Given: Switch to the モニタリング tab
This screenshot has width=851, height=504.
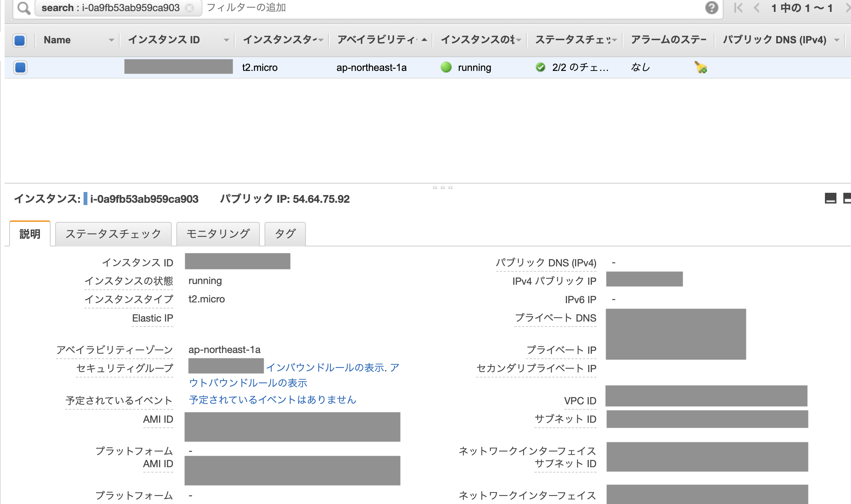Looking at the screenshot, I should pos(218,234).
